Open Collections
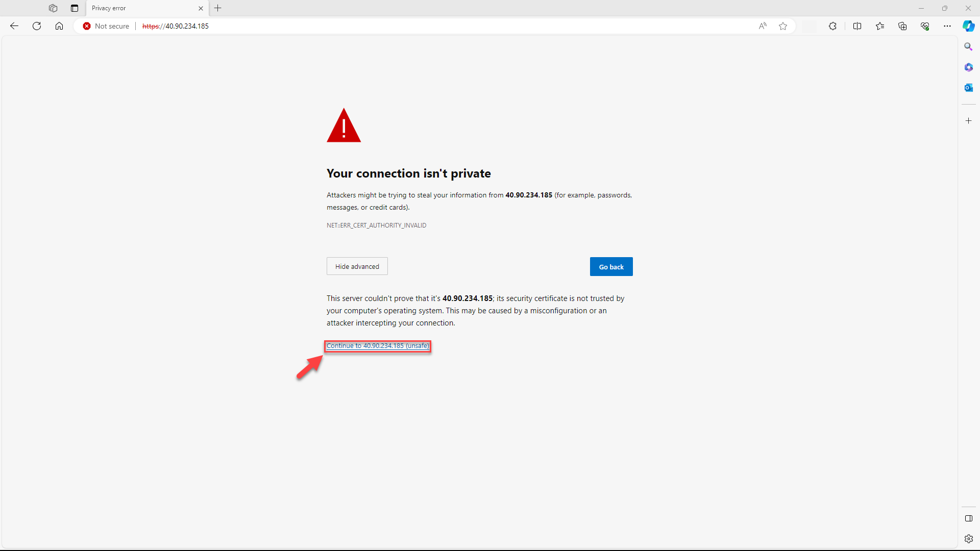 click(902, 26)
